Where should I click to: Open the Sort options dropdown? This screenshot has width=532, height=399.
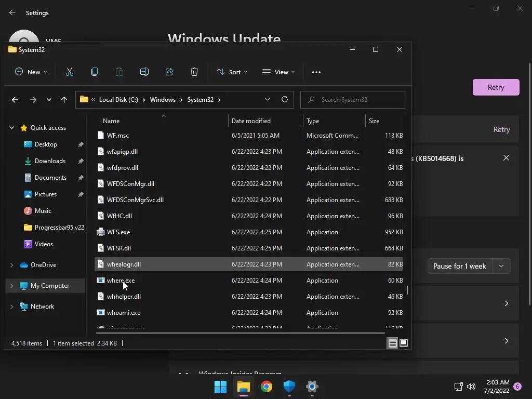232,72
